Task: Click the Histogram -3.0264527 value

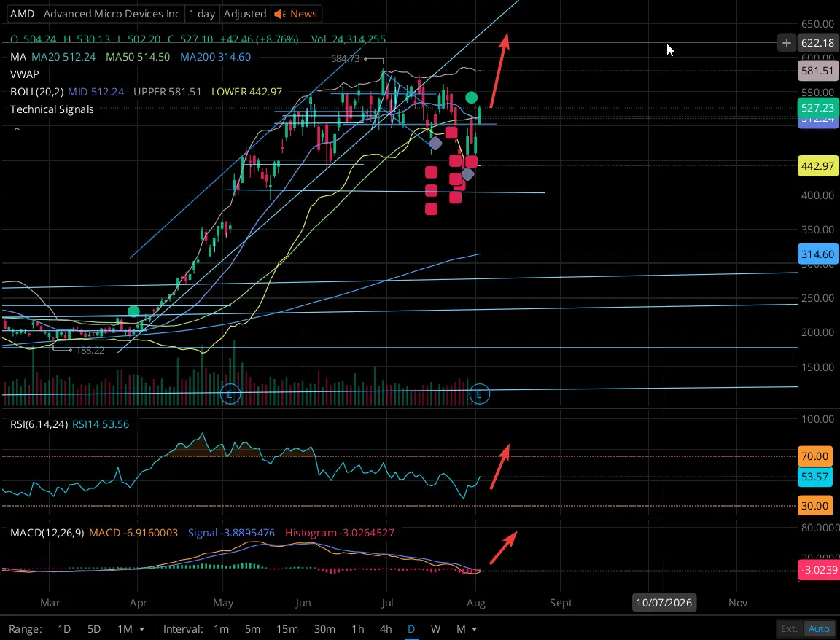Action: [340, 533]
